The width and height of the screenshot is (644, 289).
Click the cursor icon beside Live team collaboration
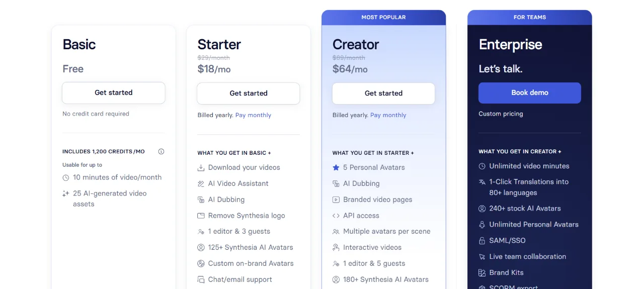tap(482, 257)
